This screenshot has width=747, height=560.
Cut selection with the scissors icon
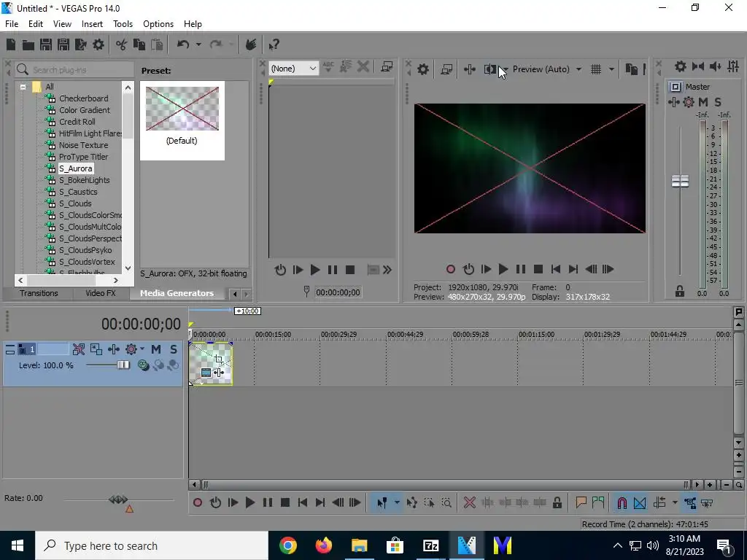(x=122, y=44)
